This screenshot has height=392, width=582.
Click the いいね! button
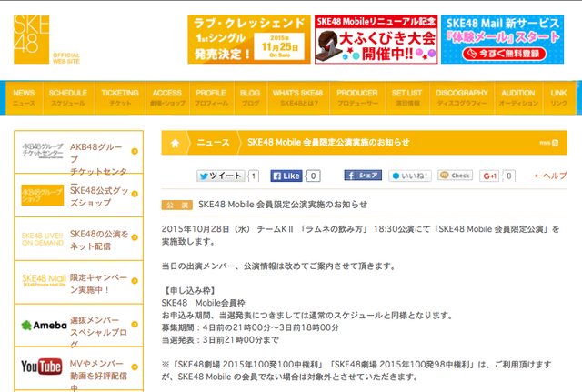pos(410,176)
